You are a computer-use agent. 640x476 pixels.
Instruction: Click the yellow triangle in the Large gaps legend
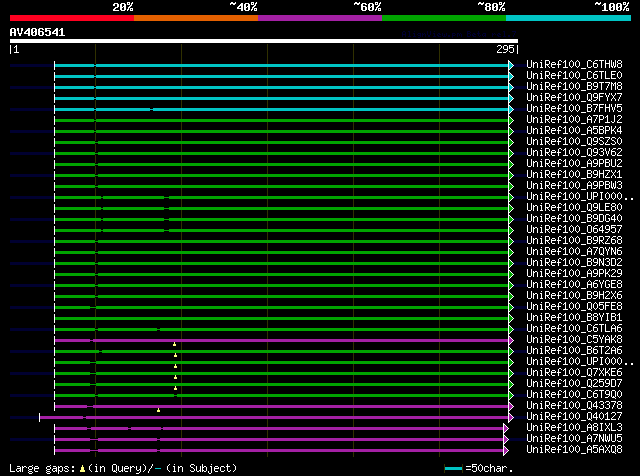click(82, 469)
